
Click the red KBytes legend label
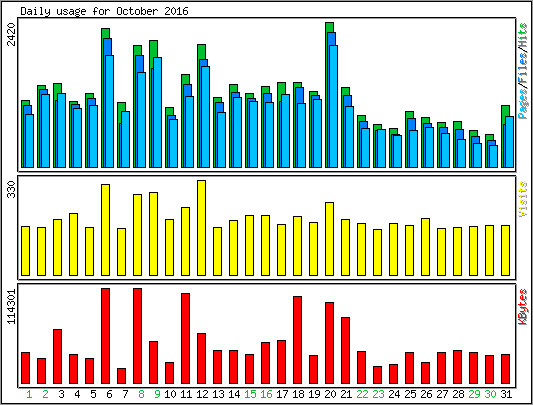(x=523, y=306)
